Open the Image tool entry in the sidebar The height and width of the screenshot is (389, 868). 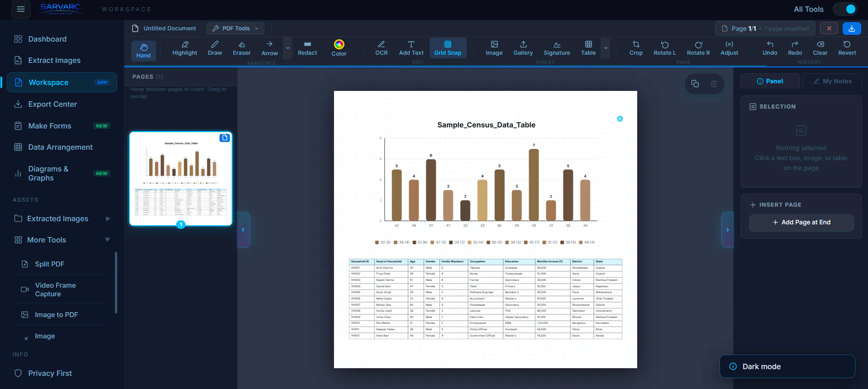65,336
